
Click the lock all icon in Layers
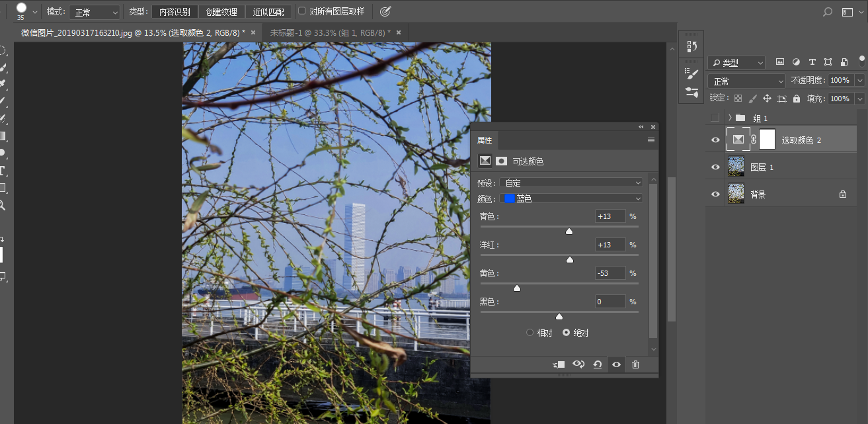(797, 99)
